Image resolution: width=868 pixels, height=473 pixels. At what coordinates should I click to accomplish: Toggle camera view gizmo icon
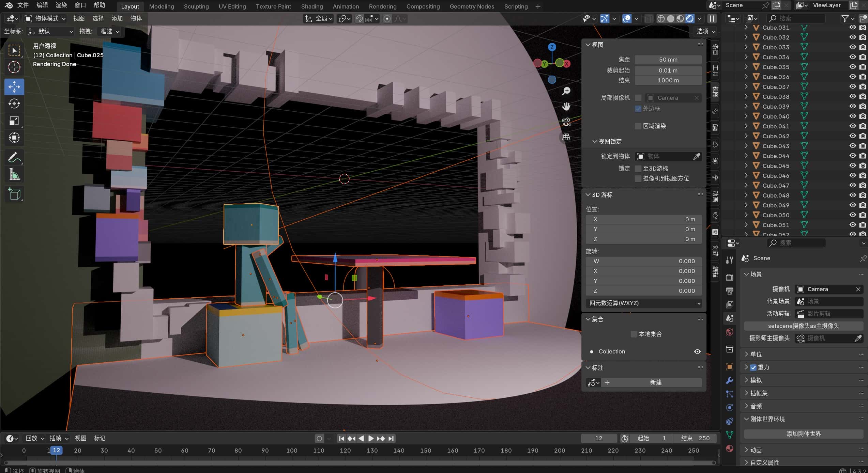coord(566,122)
